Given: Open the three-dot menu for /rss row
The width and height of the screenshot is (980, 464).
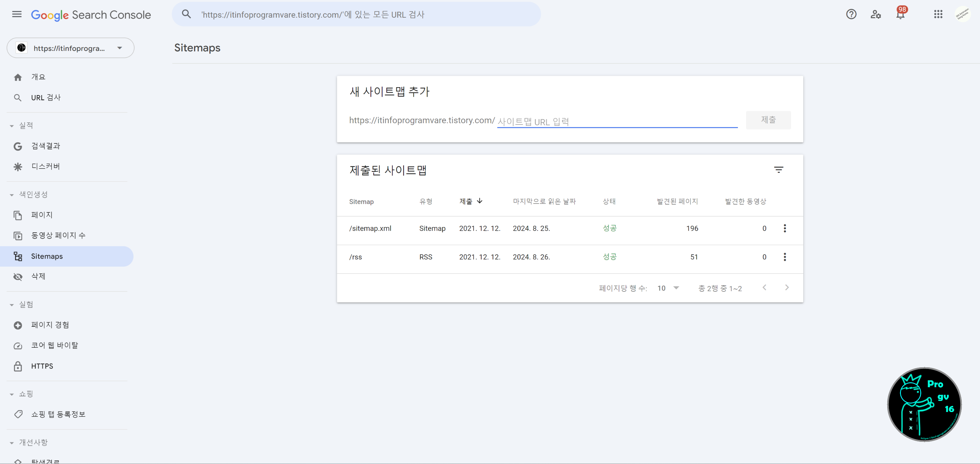Looking at the screenshot, I should point(785,257).
